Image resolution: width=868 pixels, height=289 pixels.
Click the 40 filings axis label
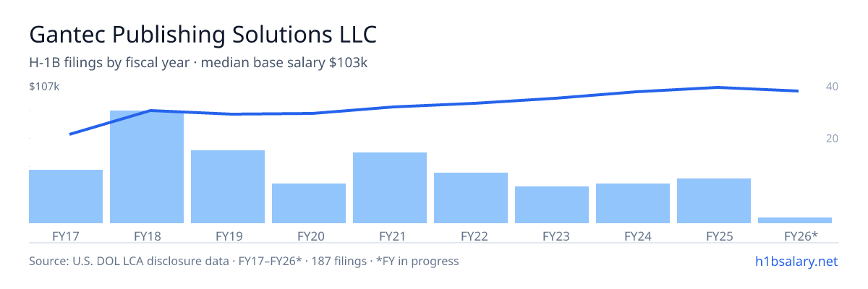pos(832,87)
